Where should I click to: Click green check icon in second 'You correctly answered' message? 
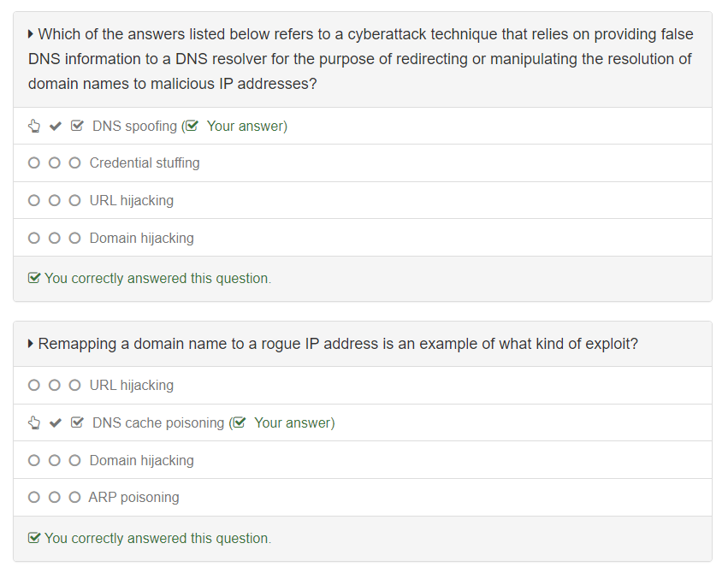[x=34, y=539]
